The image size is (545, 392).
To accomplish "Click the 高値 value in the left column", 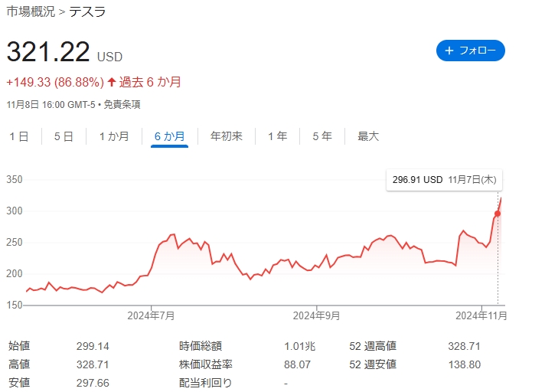I will click(93, 364).
